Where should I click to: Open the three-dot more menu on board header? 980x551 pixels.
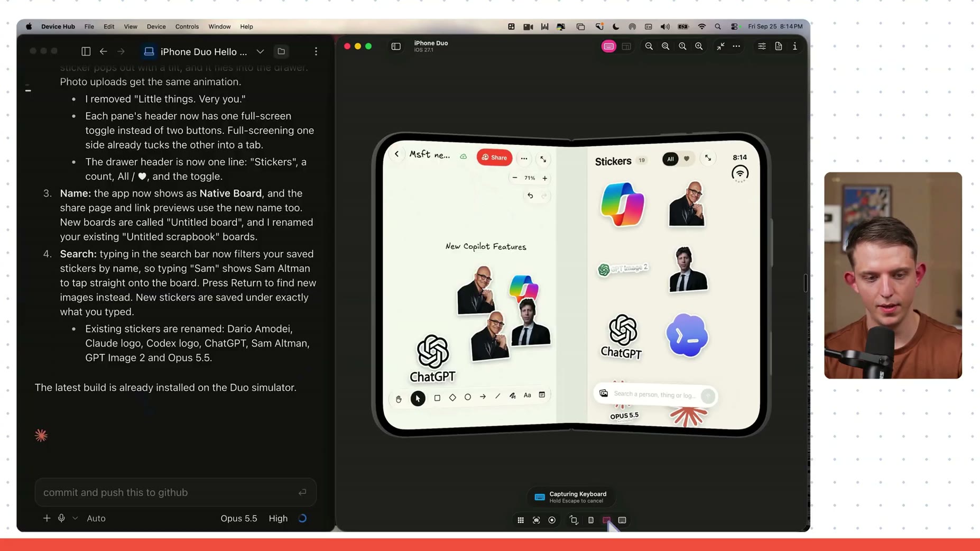point(524,158)
